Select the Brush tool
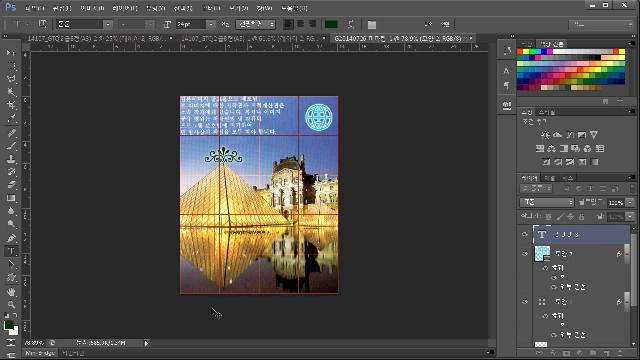Viewport: 640px width, 360px height. click(x=11, y=146)
